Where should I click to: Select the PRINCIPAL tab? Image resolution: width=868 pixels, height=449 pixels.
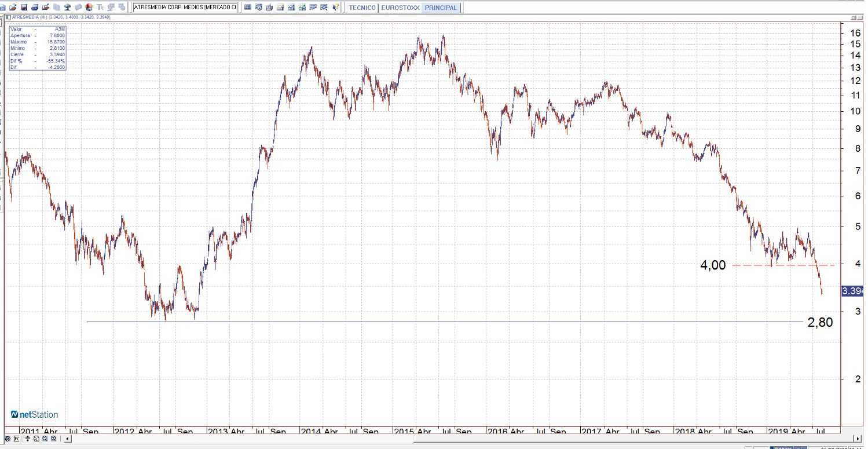click(441, 8)
